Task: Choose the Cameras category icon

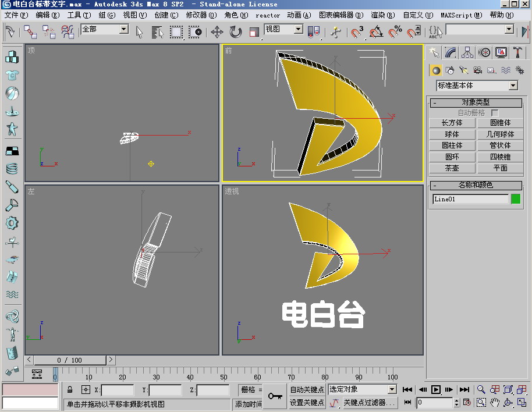Action: tap(477, 70)
